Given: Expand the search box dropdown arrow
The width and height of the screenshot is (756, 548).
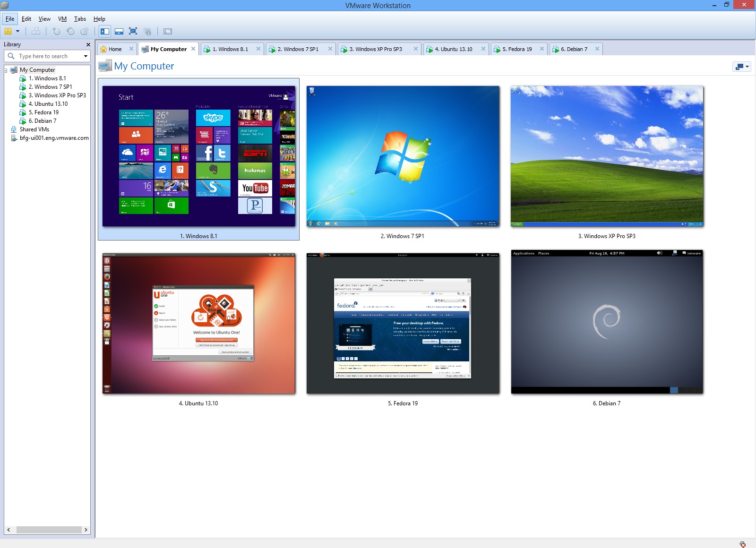Looking at the screenshot, I should point(86,56).
